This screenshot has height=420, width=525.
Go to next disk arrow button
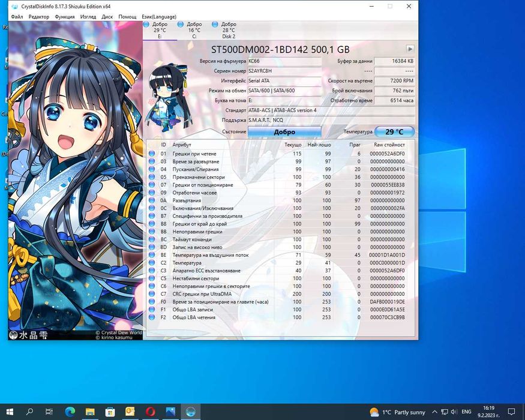410,49
